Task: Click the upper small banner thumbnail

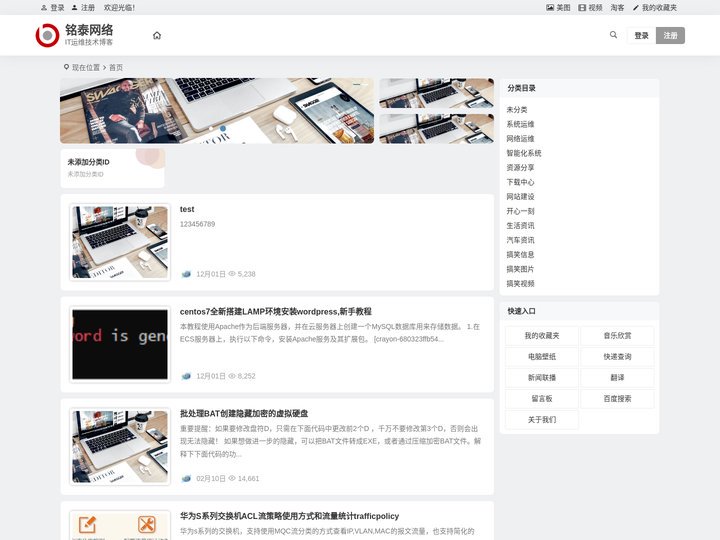Action: [436, 93]
